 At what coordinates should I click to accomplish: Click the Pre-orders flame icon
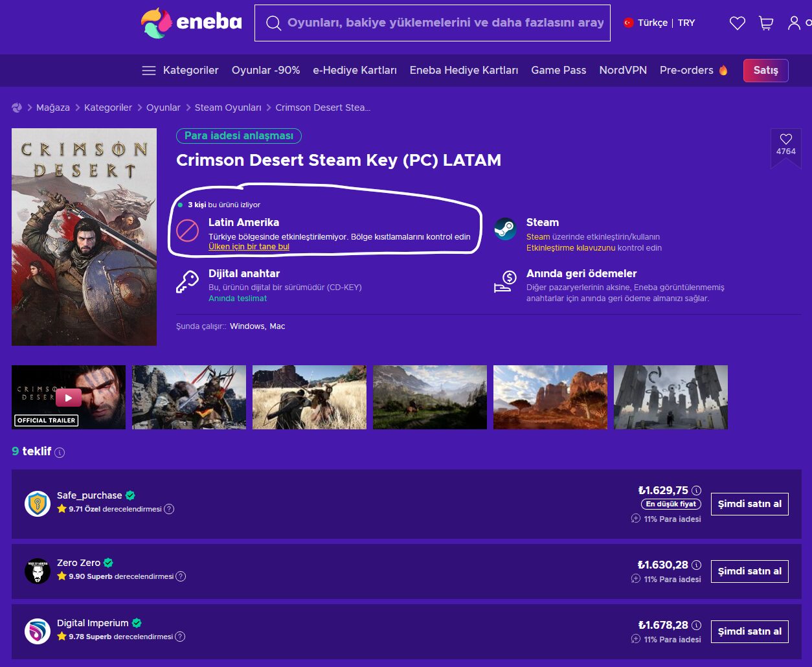[723, 70]
